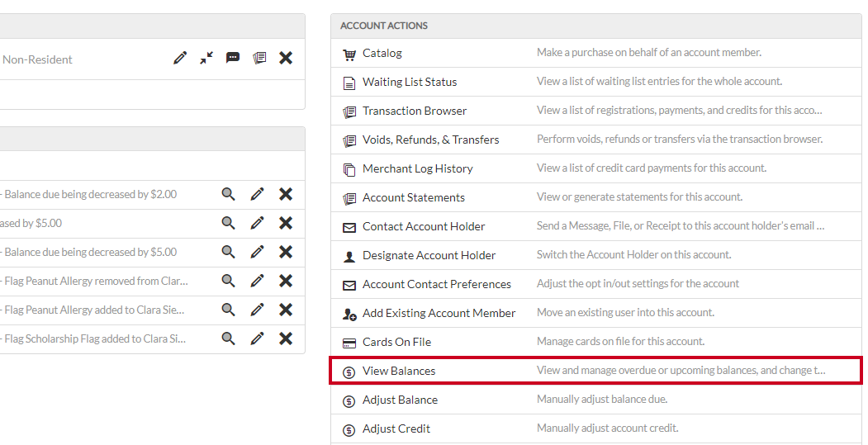Click the shopping cart Catalog icon
This screenshot has height=445, width=868.
coord(349,54)
